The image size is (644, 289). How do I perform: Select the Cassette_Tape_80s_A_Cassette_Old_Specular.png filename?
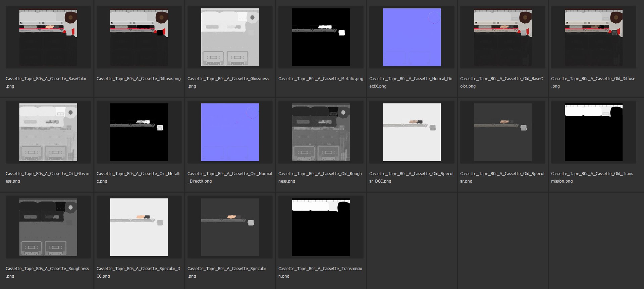(x=502, y=177)
